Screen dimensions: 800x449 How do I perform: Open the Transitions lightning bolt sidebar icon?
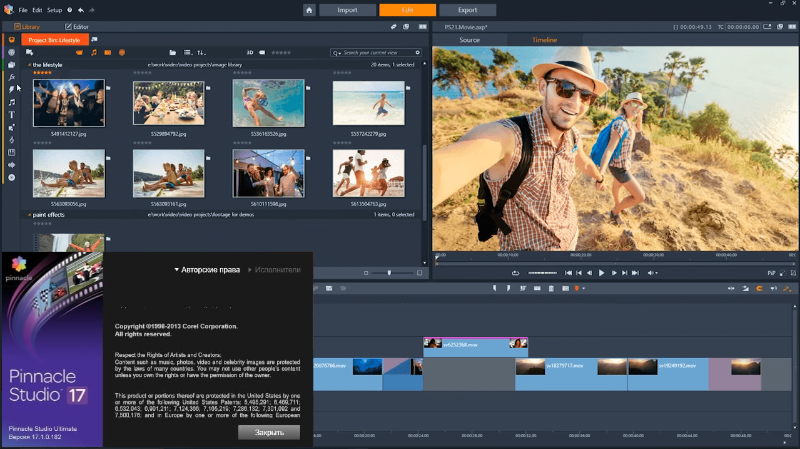pos(11,89)
